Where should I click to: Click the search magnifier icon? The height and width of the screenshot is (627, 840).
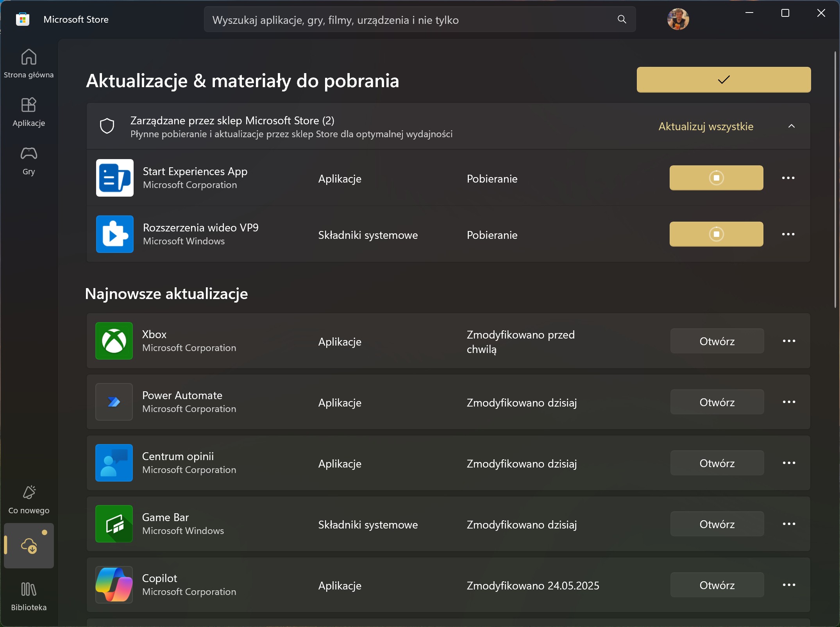click(x=622, y=19)
